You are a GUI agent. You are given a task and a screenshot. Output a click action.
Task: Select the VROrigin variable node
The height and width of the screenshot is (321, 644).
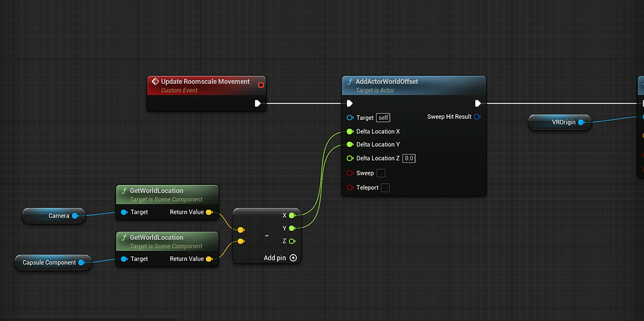tap(560, 122)
